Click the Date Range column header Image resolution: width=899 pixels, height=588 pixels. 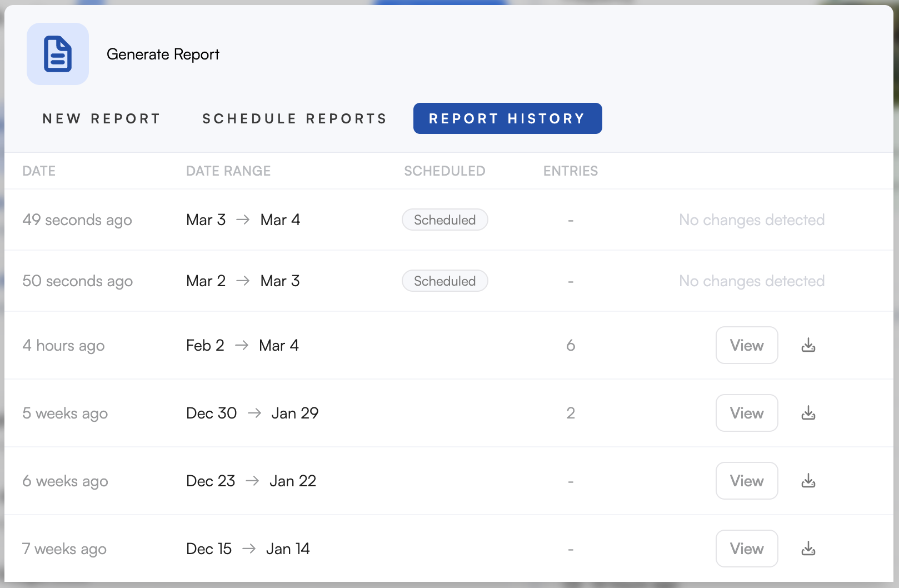coord(228,171)
